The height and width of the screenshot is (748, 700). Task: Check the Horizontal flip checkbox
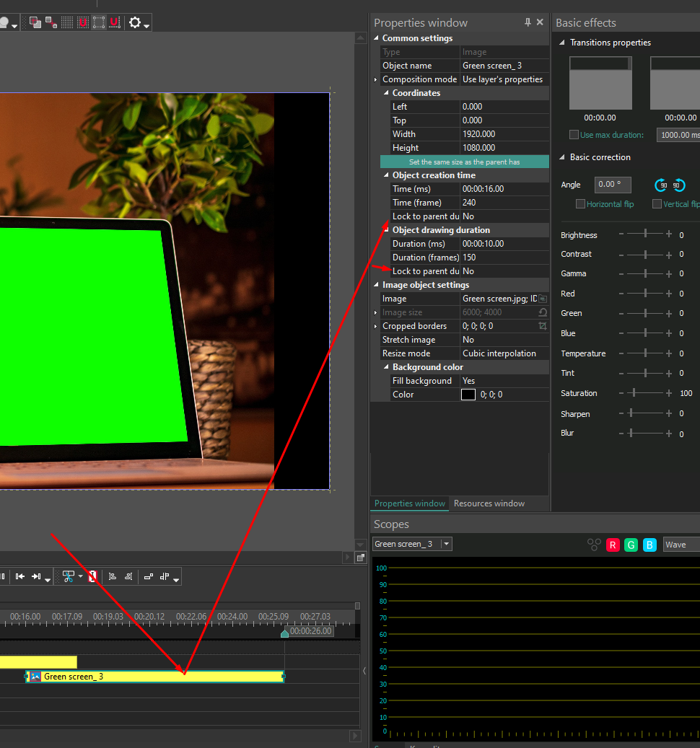click(x=580, y=203)
